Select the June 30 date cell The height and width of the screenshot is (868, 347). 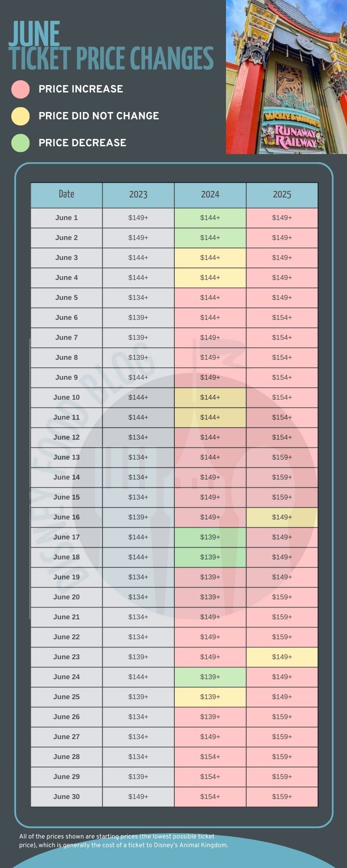click(66, 797)
